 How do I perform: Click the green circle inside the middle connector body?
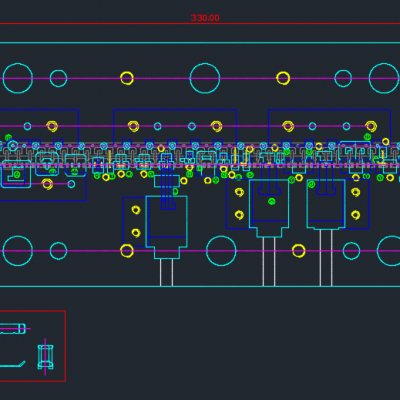click(272, 201)
